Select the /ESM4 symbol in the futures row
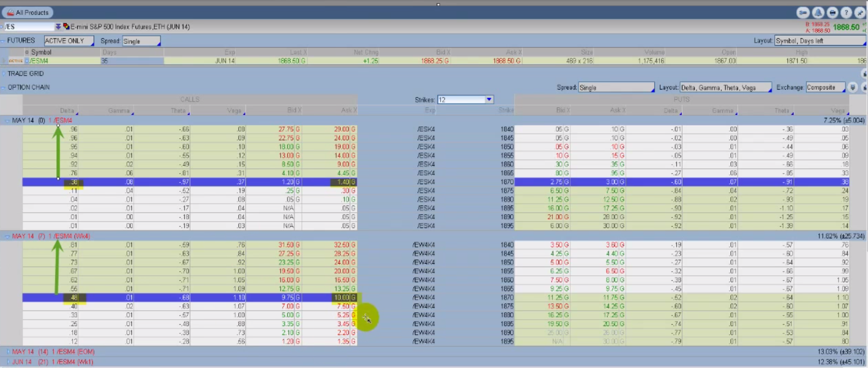This screenshot has width=868, height=368. click(x=39, y=61)
